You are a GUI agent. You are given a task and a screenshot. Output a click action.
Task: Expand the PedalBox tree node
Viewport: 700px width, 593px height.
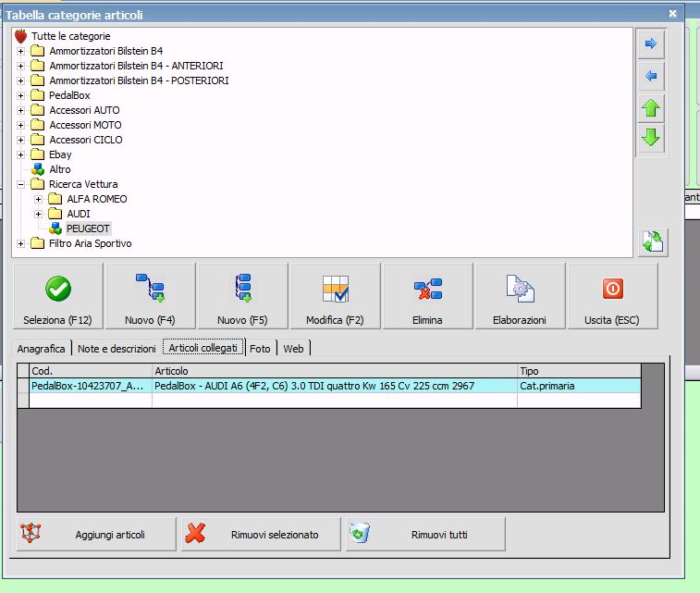[20, 95]
